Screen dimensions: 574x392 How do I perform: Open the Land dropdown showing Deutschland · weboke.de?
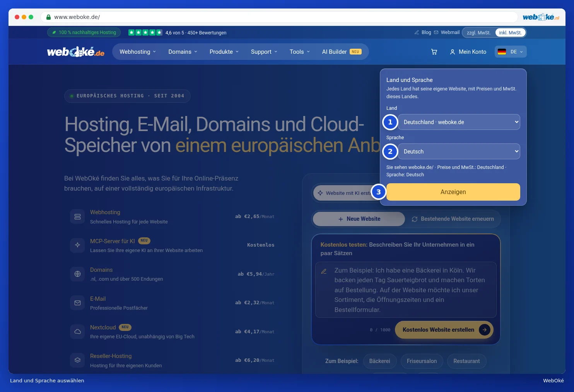[459, 122]
